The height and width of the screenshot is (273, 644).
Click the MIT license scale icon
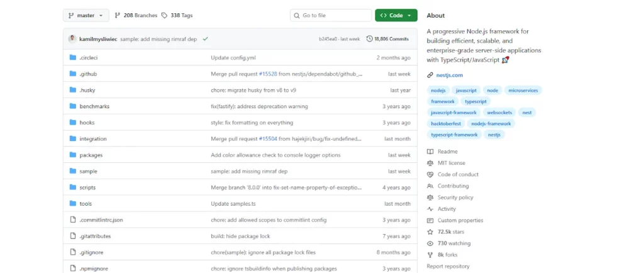(430, 163)
